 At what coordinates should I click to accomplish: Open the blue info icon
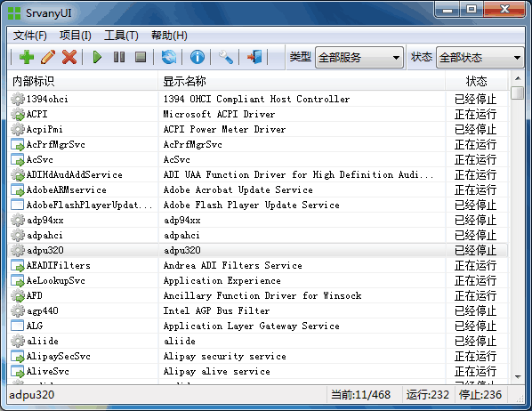coord(197,57)
